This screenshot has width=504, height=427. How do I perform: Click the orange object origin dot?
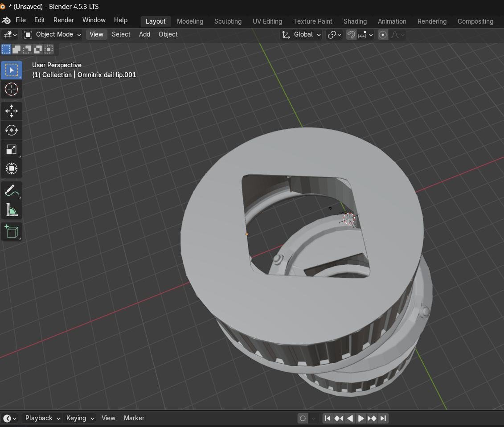pyautogui.click(x=247, y=234)
